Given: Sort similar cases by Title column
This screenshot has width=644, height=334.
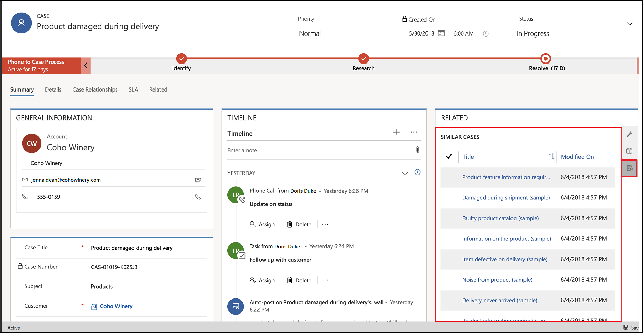Looking at the screenshot, I should [468, 157].
